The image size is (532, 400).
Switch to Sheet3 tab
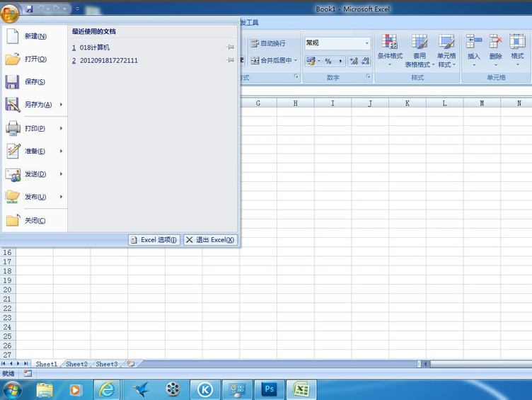[x=107, y=364]
